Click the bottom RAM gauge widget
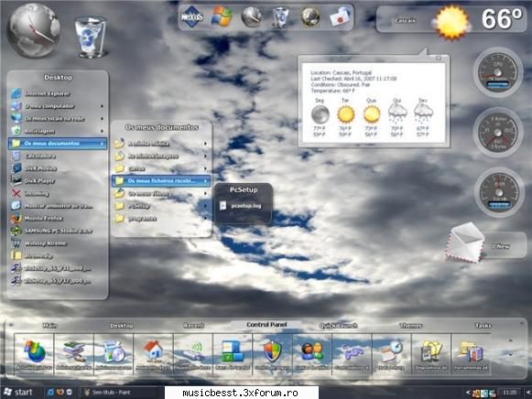Viewport: 532px width, 399px height. (498, 192)
